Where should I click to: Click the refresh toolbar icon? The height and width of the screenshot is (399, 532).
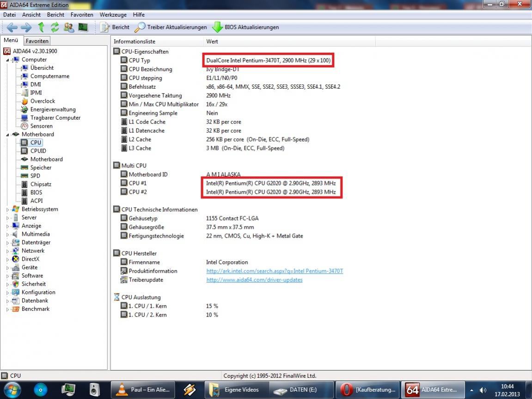55,27
